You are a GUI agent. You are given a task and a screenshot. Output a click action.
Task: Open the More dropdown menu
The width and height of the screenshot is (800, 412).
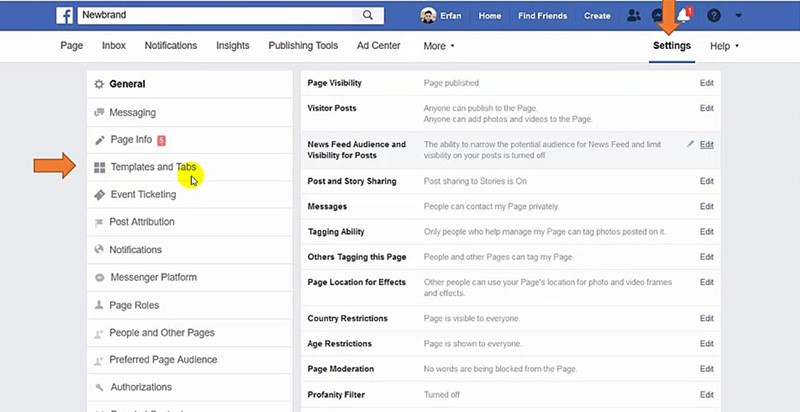438,46
